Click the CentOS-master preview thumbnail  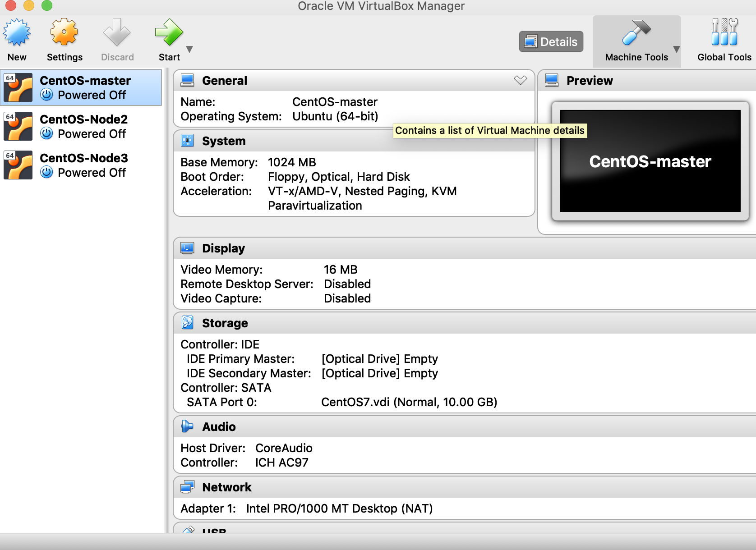(x=650, y=161)
